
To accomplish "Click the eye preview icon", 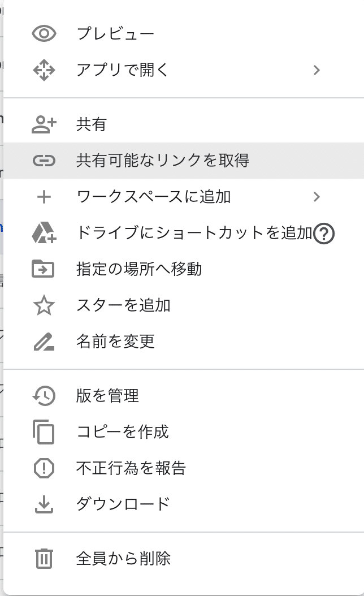I will (44, 34).
